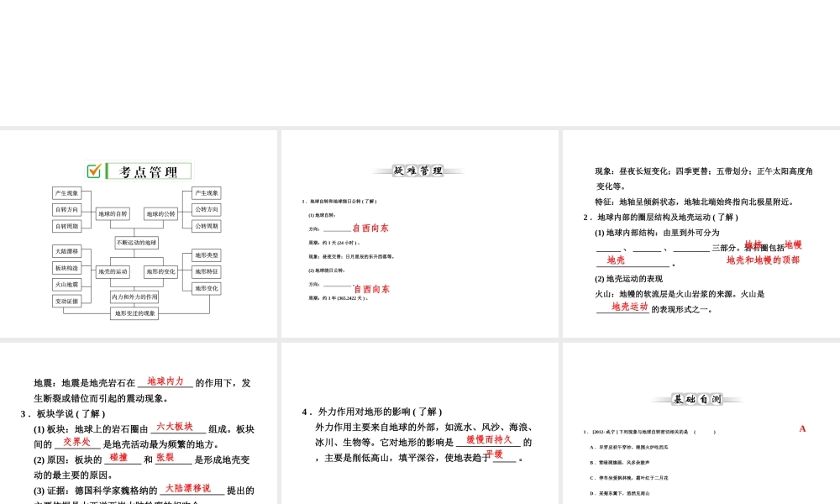Click the 疑难管理 heading graphic
Viewport: 840px width, 504px height.
[417, 171]
